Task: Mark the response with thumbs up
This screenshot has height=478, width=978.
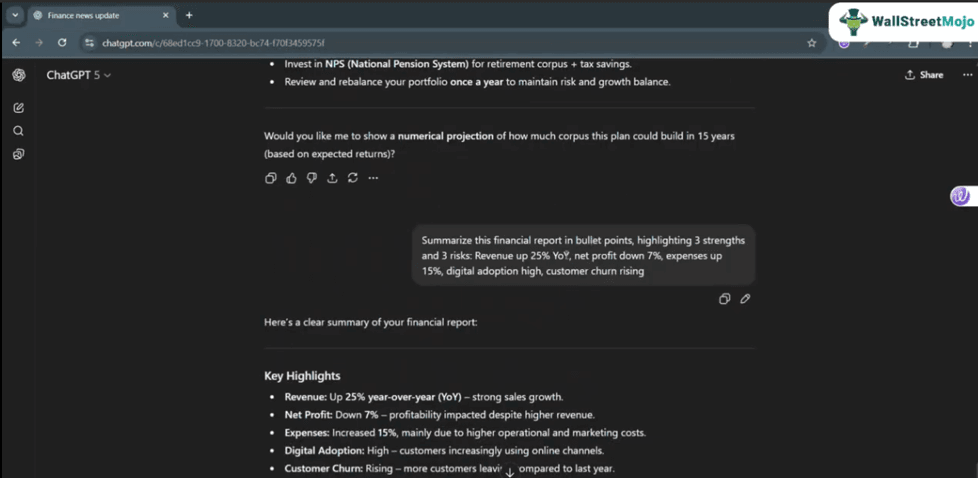Action: pos(291,178)
